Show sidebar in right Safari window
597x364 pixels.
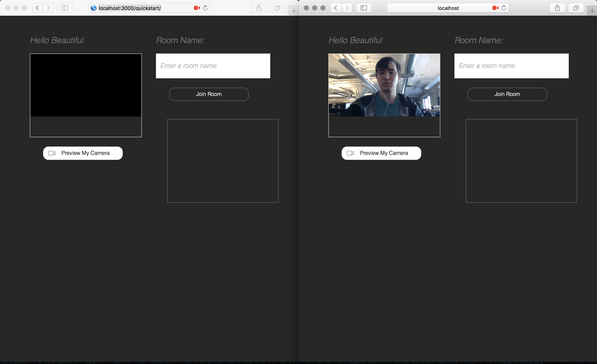[364, 8]
